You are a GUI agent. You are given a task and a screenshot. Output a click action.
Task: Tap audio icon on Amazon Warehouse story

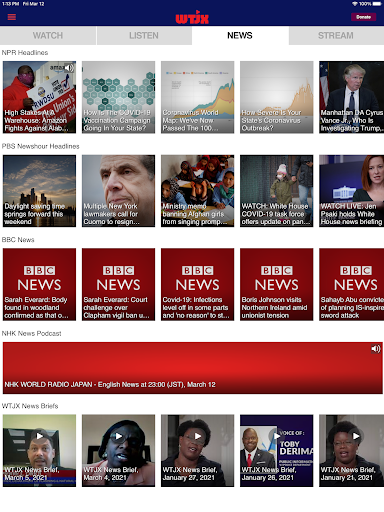pyautogui.click(x=69, y=68)
